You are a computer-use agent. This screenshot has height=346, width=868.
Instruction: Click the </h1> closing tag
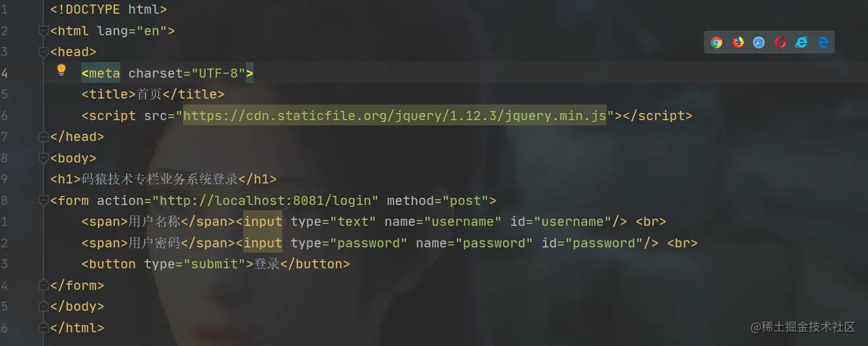pos(258,179)
